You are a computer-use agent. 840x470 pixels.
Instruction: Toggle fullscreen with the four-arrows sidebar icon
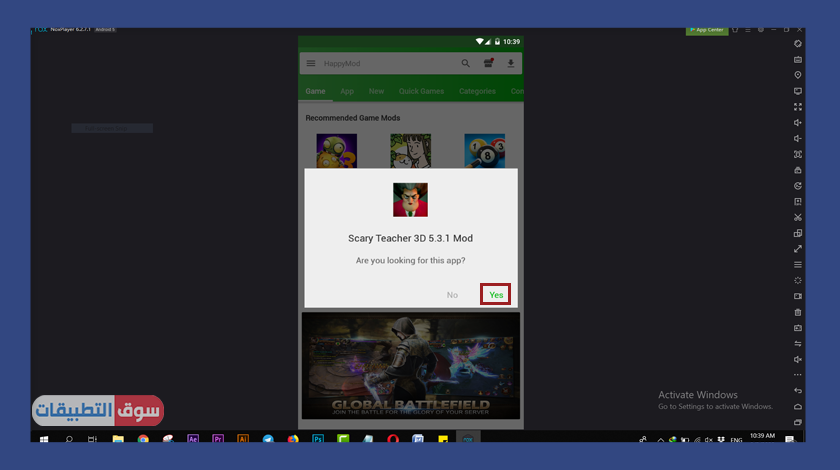pos(798,107)
